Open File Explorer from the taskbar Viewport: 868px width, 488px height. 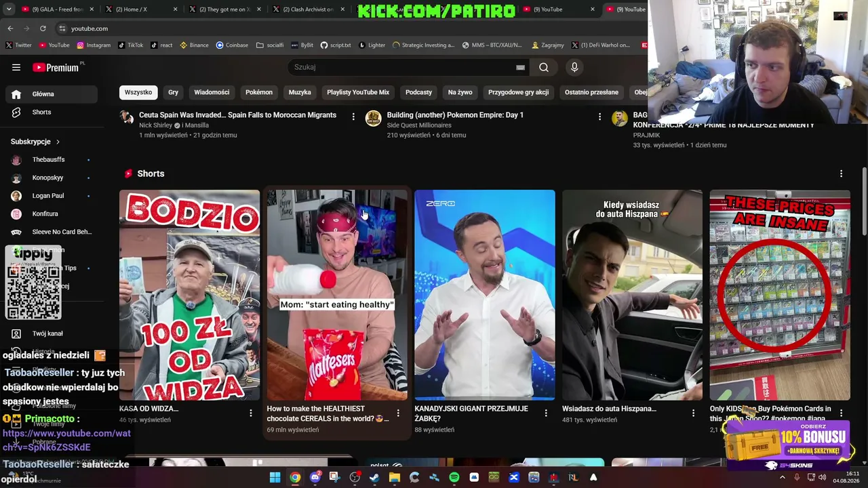(x=395, y=478)
